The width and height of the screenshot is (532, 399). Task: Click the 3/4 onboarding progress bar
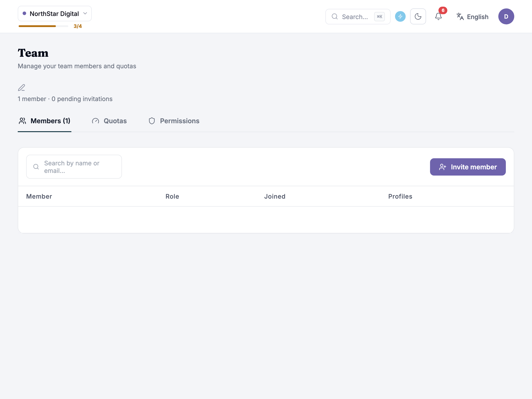point(43,26)
